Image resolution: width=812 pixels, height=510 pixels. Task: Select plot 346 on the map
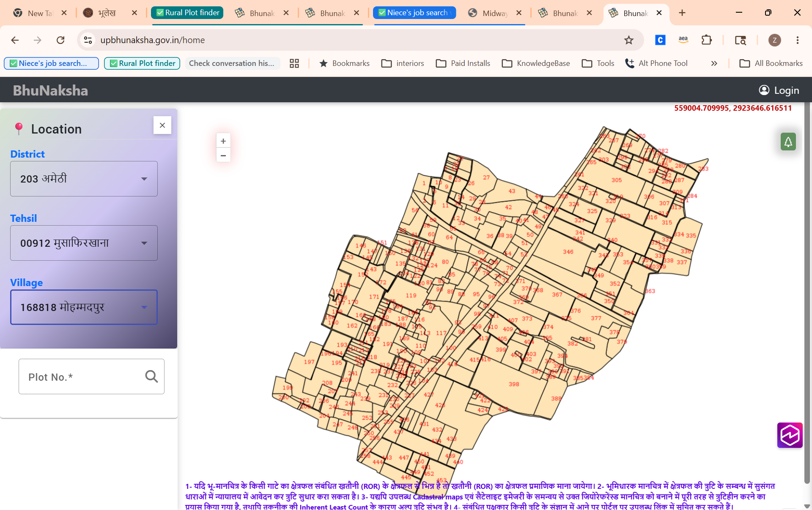pyautogui.click(x=568, y=252)
